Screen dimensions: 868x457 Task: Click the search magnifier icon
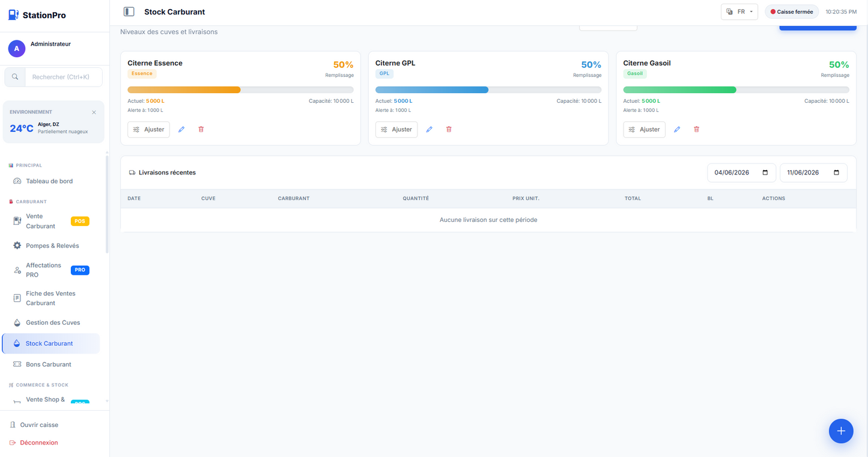pos(15,77)
